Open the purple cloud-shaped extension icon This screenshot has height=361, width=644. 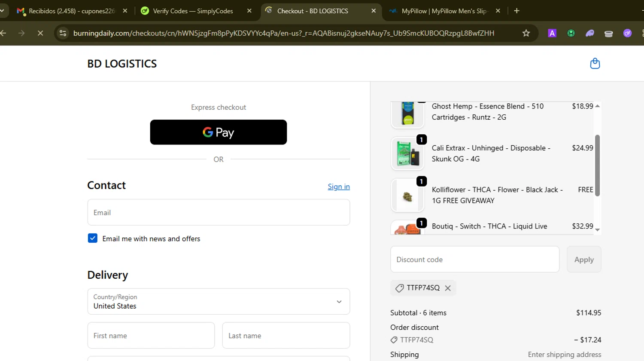[590, 33]
